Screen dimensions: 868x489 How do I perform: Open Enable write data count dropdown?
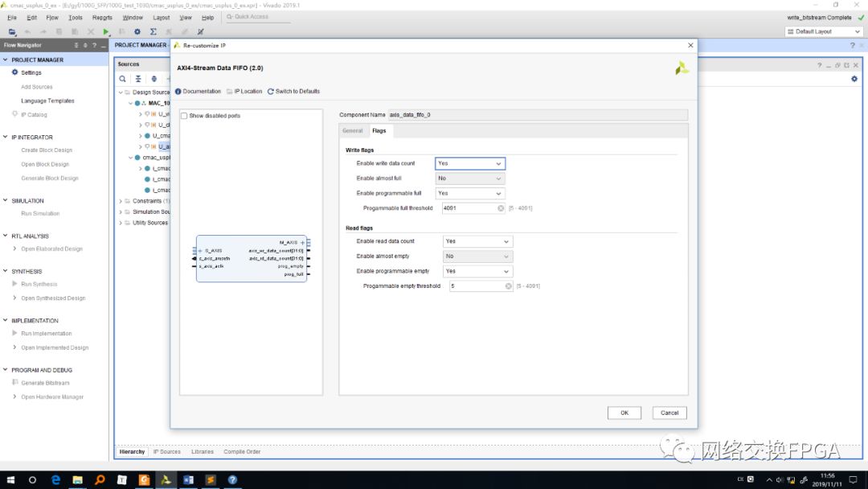click(470, 163)
